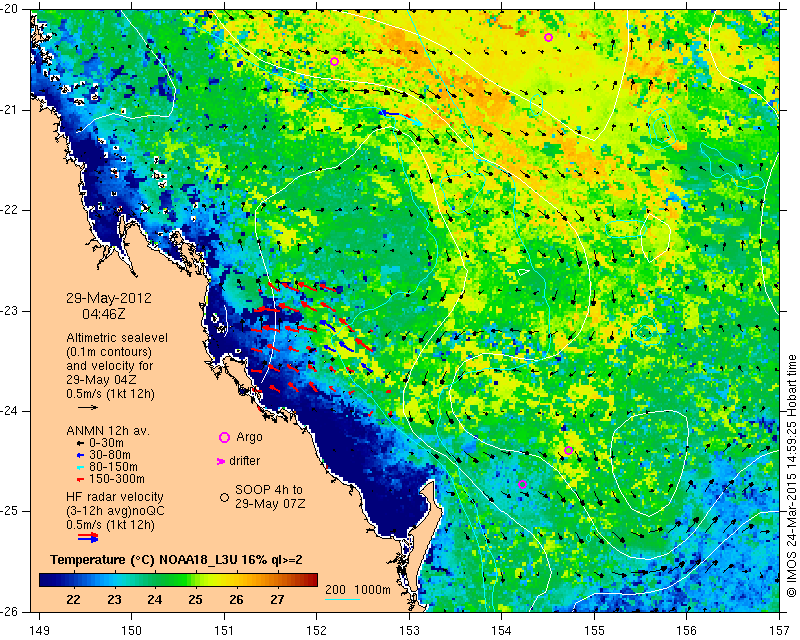This screenshot has height=640, width=800.
Task: Click the latitude axis label '-25'
Action: pos(10,511)
